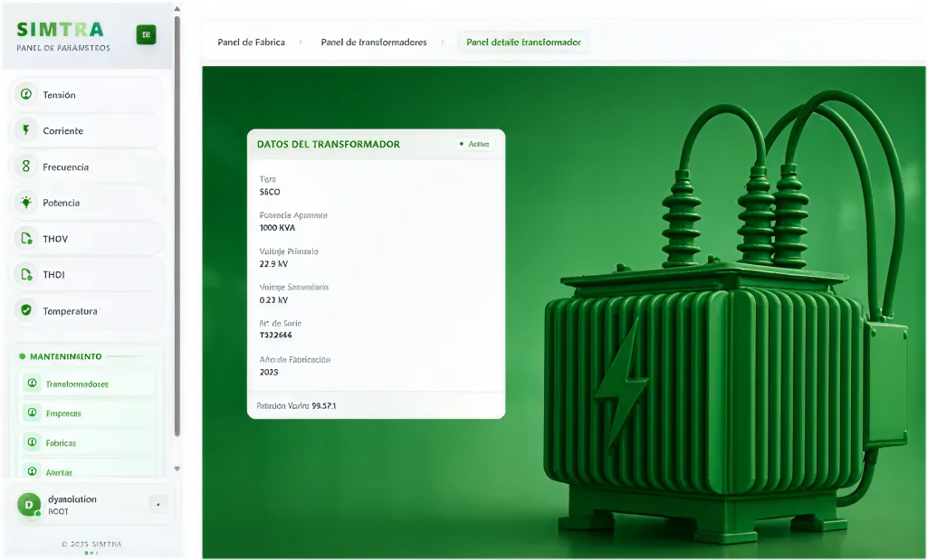The image size is (927, 560).
Task: Click the Potencia bulb icon
Action: [26, 203]
